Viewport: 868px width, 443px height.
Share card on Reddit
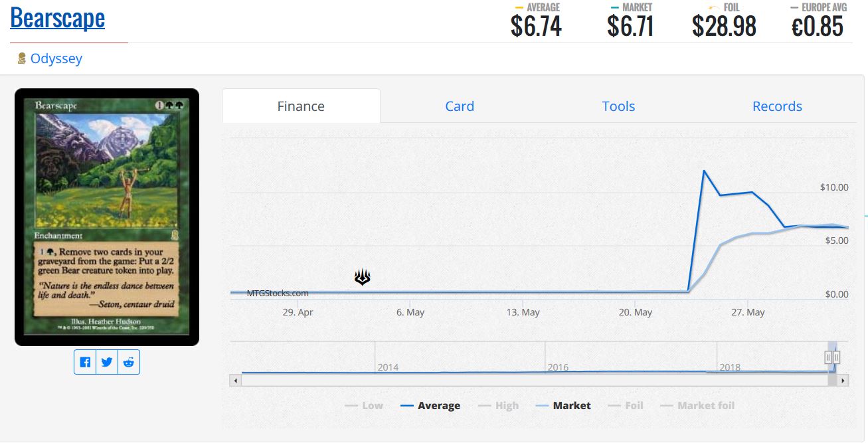129,362
